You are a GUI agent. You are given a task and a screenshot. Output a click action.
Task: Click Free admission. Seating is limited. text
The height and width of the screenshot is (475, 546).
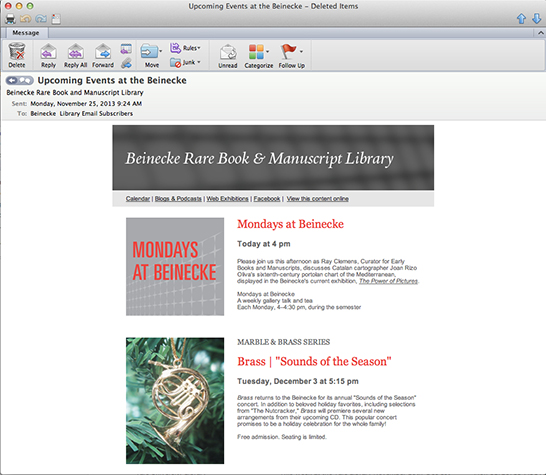(x=282, y=437)
